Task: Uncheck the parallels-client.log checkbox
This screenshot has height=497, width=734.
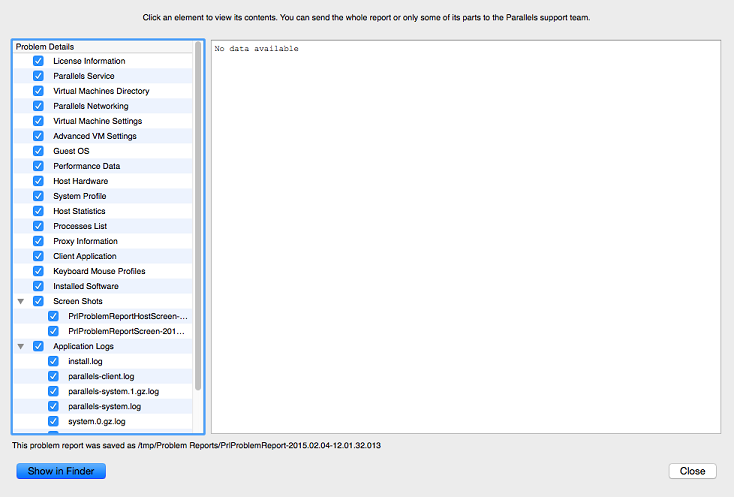Action: pyautogui.click(x=53, y=376)
